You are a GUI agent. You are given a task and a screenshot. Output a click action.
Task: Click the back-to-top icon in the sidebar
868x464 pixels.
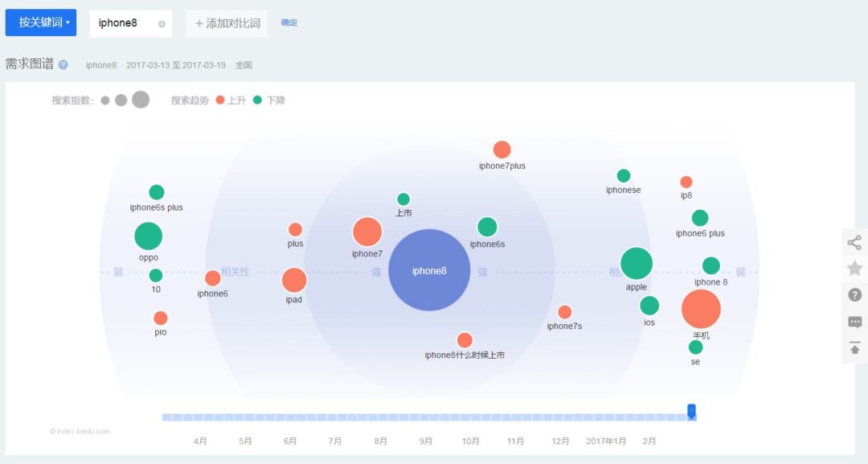point(854,347)
